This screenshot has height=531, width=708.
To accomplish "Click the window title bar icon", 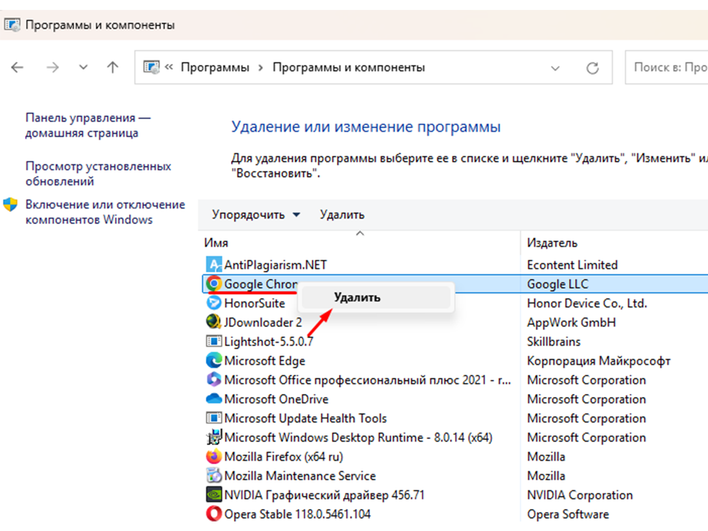I will (x=12, y=25).
